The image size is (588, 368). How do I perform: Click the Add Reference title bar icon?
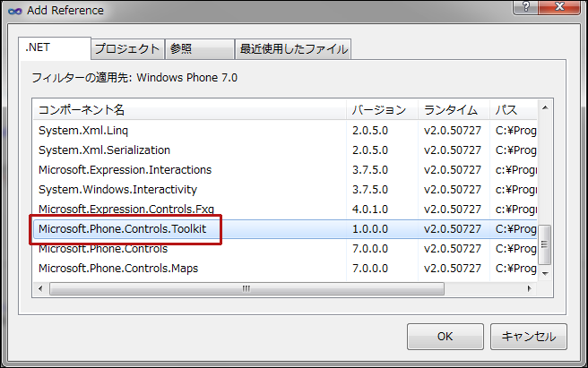(14, 12)
